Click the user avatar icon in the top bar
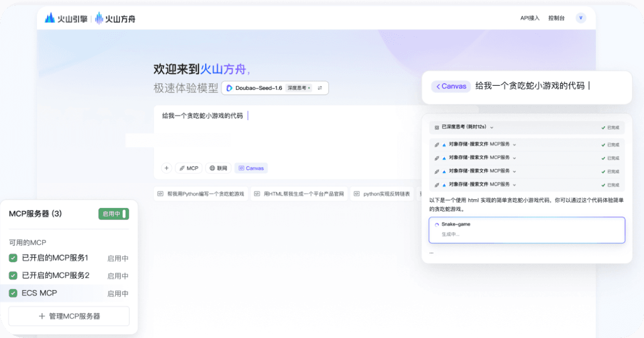 581,17
